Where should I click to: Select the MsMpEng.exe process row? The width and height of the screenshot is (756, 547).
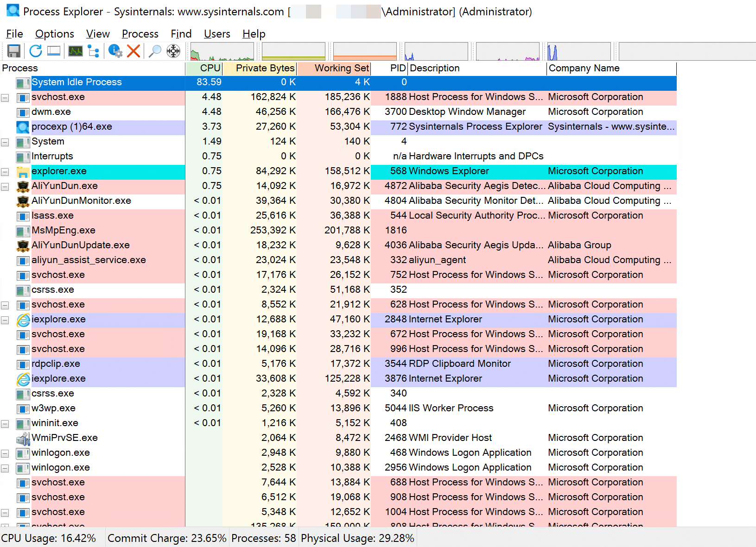63,230
